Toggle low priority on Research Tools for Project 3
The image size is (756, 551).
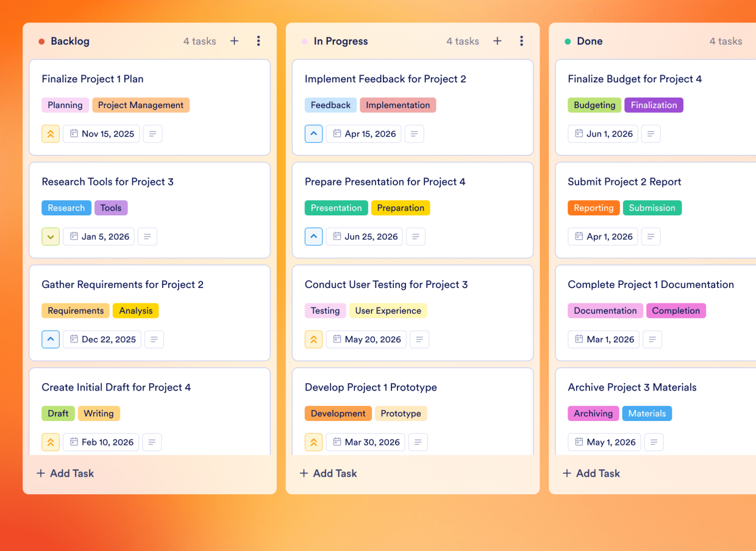[x=51, y=236]
